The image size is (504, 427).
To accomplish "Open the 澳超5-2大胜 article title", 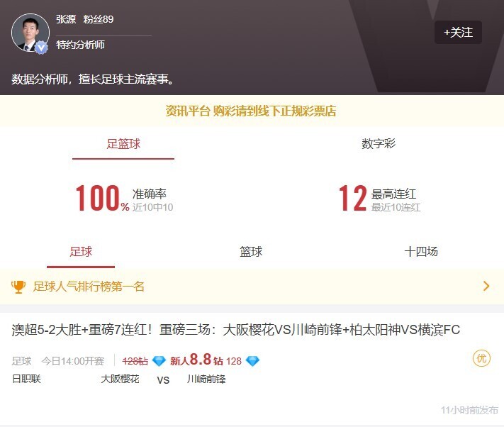I will coord(235,331).
